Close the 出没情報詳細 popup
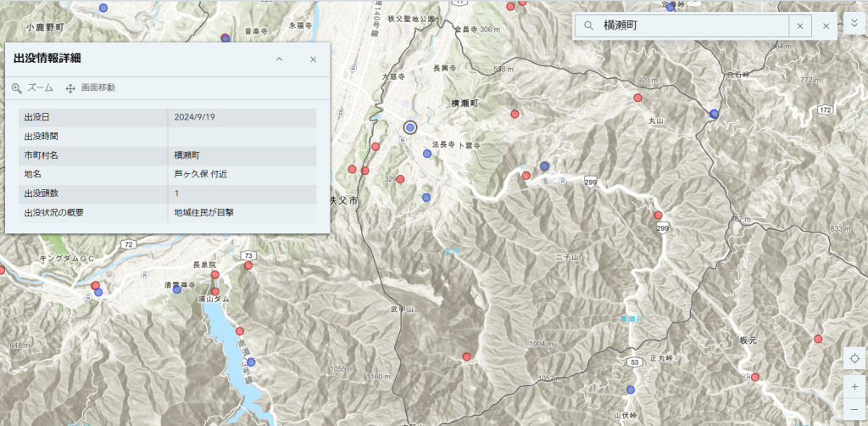The width and height of the screenshot is (868, 426). pyautogui.click(x=313, y=59)
